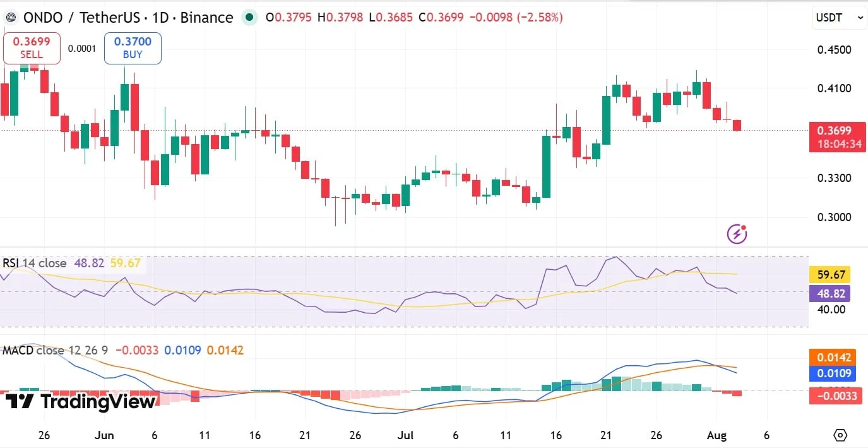
Task: Click the RSI purple value label 48.82
Action: tap(829, 293)
